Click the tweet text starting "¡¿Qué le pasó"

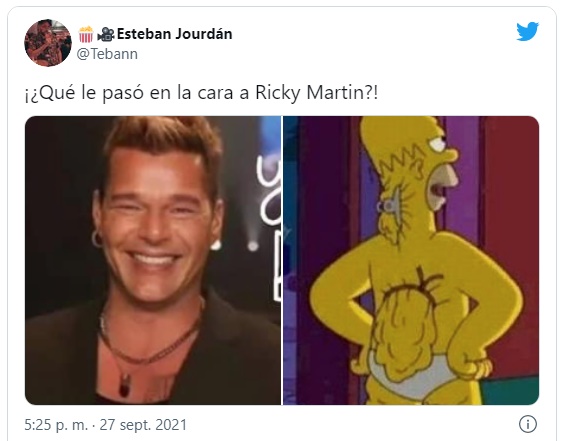[x=201, y=93]
